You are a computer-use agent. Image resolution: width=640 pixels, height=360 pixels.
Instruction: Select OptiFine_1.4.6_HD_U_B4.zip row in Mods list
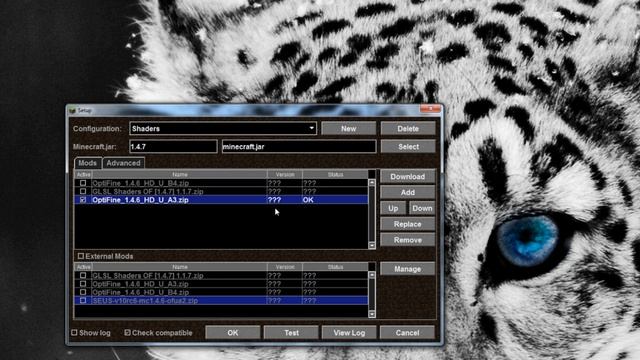coord(221,183)
